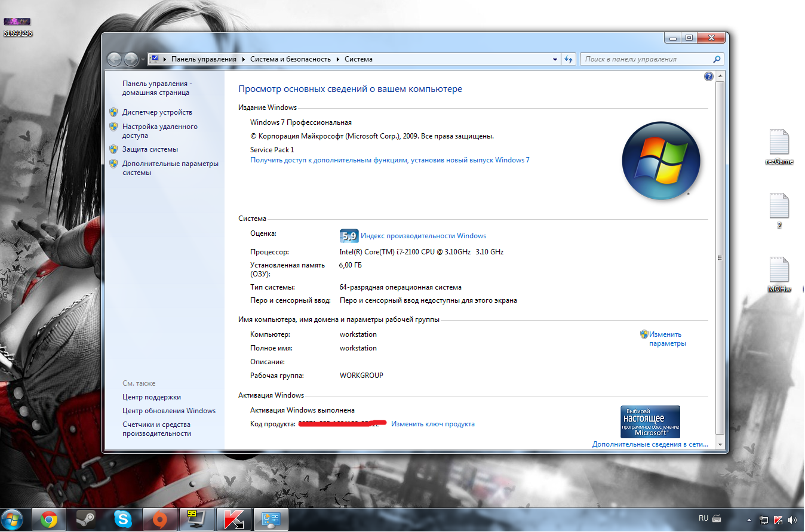805x532 pixels.
Task: Click shield icon beside Настройка удаленного доступа
Action: tap(113, 127)
